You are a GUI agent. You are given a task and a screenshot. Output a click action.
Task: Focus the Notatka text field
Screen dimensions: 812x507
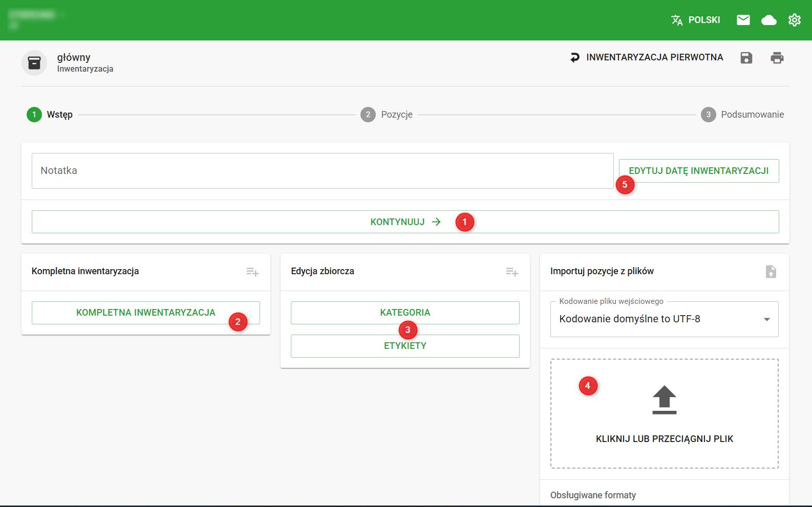coord(323,171)
